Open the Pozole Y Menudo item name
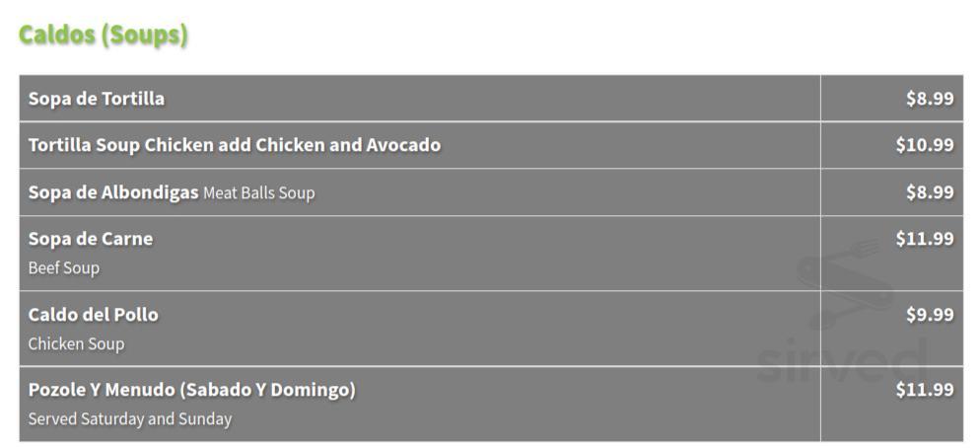The height and width of the screenshot is (448, 980). click(x=104, y=390)
